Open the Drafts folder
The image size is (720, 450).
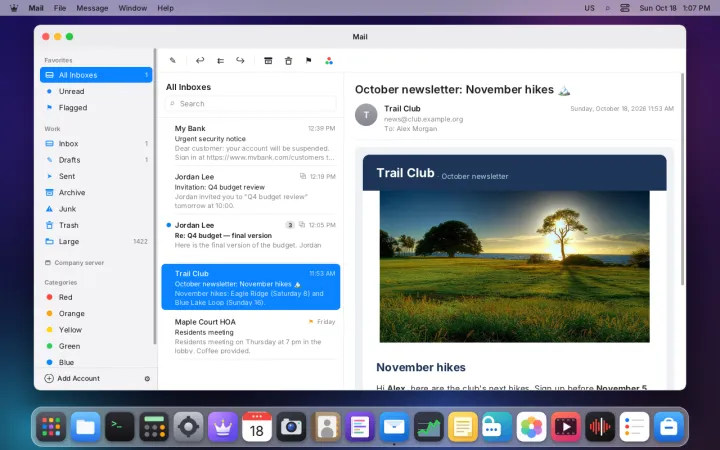(x=96, y=160)
